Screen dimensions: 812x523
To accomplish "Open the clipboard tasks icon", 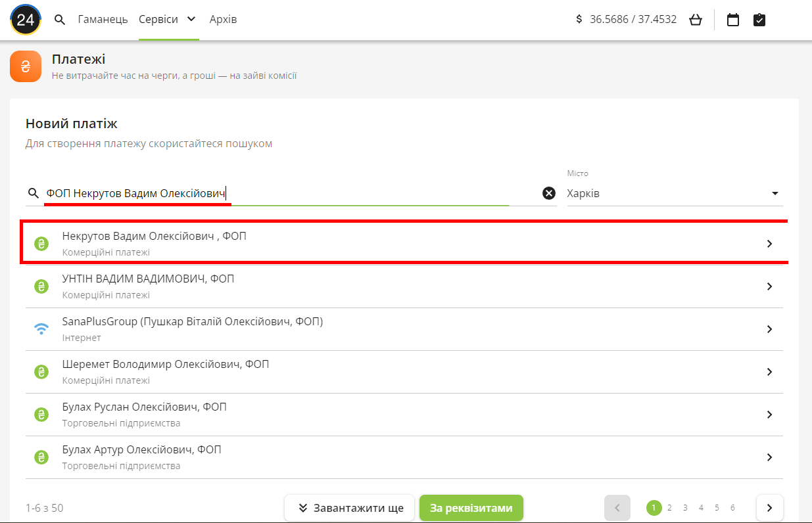I will [x=759, y=20].
